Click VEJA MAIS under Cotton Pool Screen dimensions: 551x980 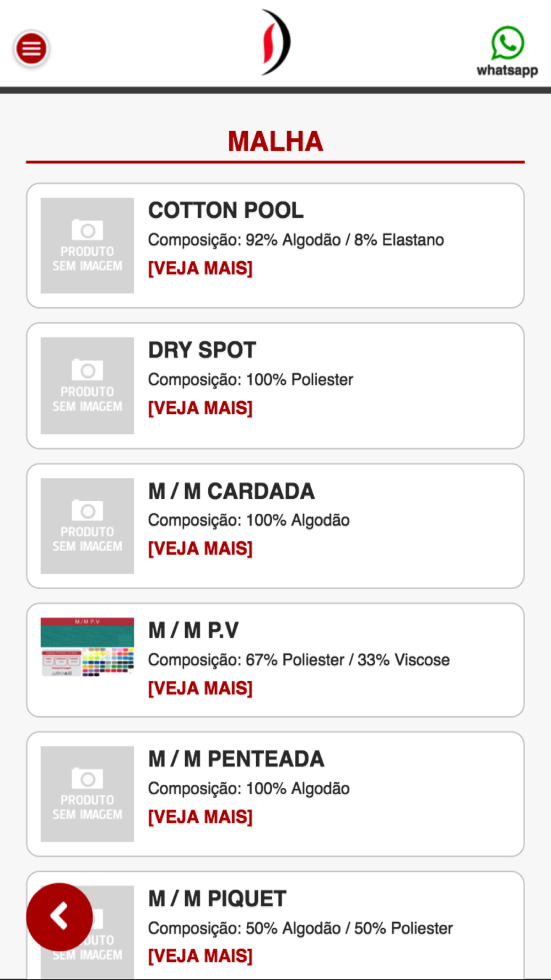tap(200, 268)
